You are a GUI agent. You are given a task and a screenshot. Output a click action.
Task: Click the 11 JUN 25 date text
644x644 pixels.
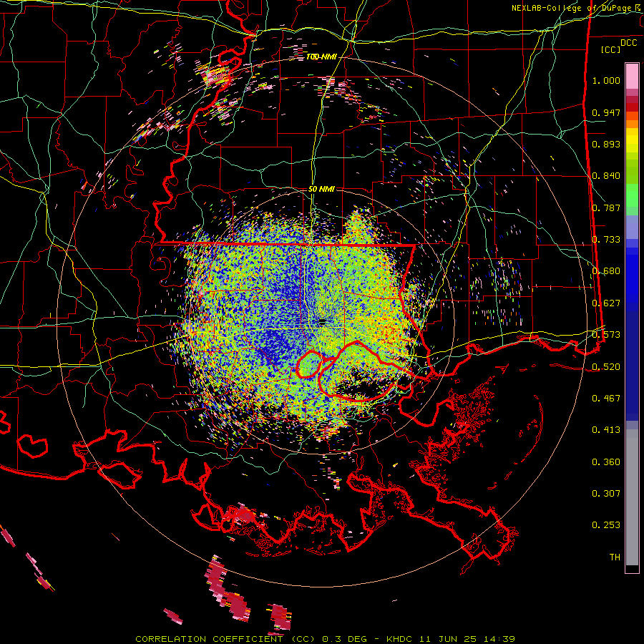448,639
